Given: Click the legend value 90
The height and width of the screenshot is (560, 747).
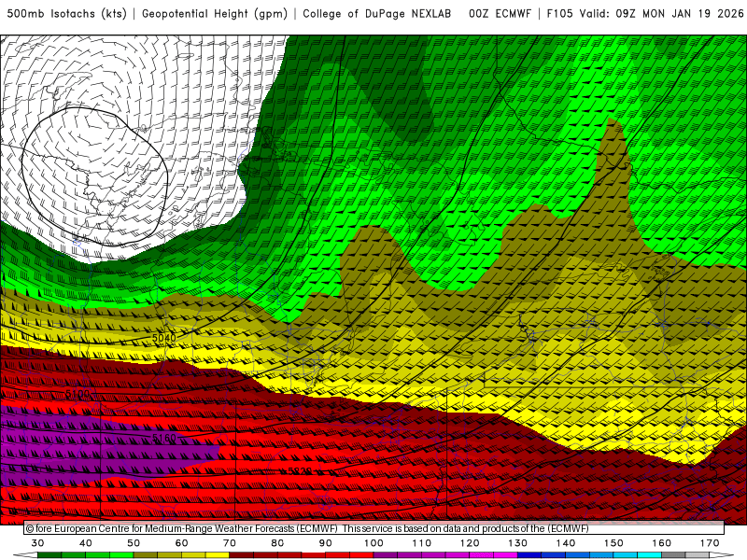Looking at the screenshot, I should (x=326, y=543).
